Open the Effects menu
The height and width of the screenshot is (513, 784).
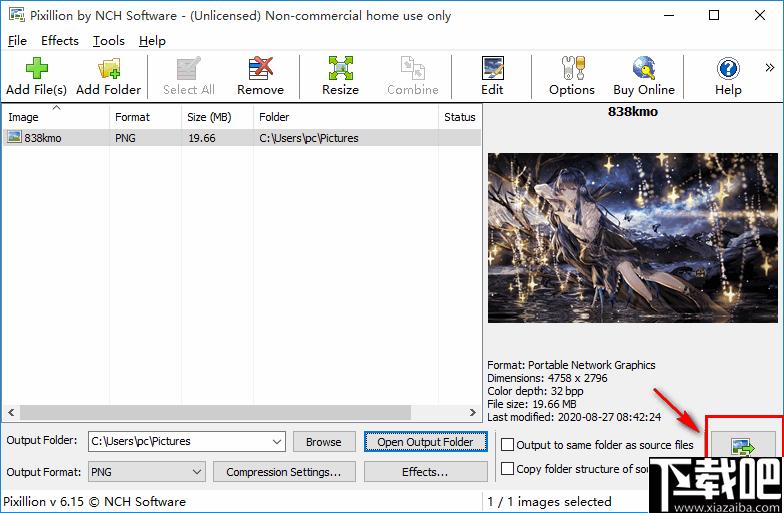(60, 40)
